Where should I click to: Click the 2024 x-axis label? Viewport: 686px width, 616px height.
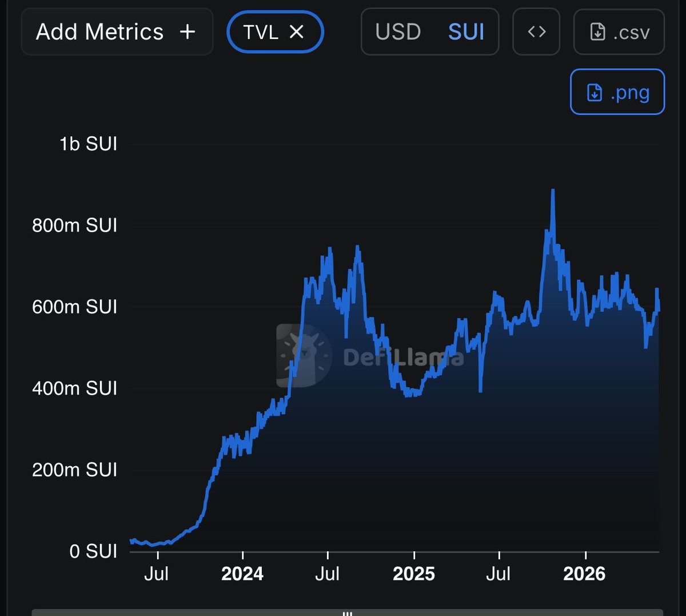coord(242,574)
